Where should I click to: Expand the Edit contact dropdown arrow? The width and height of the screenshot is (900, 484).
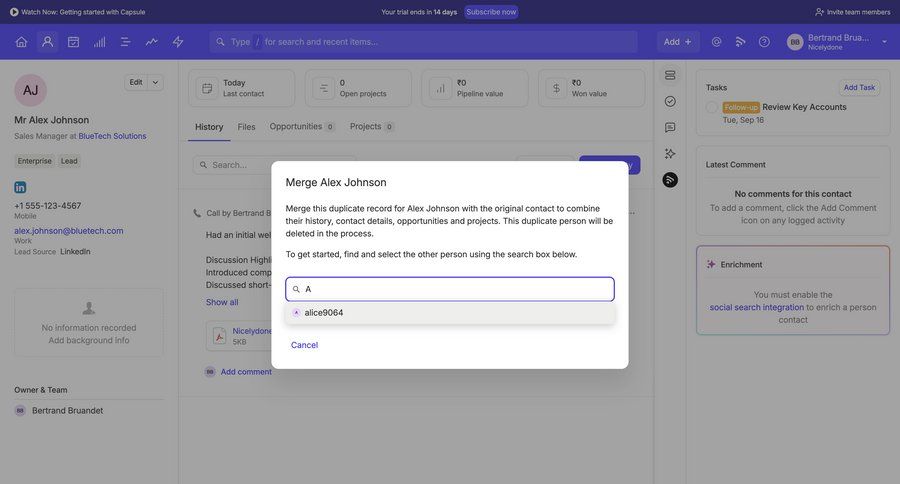pyautogui.click(x=155, y=82)
